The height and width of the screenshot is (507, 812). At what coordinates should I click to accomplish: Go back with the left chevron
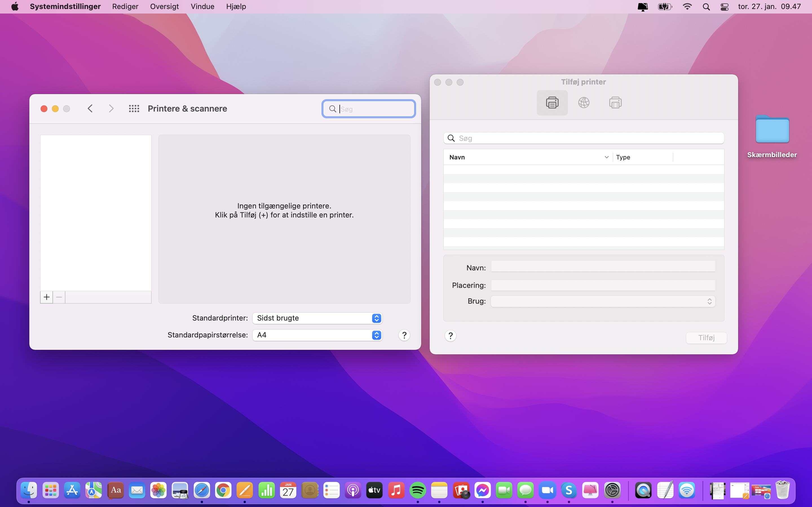pos(90,109)
